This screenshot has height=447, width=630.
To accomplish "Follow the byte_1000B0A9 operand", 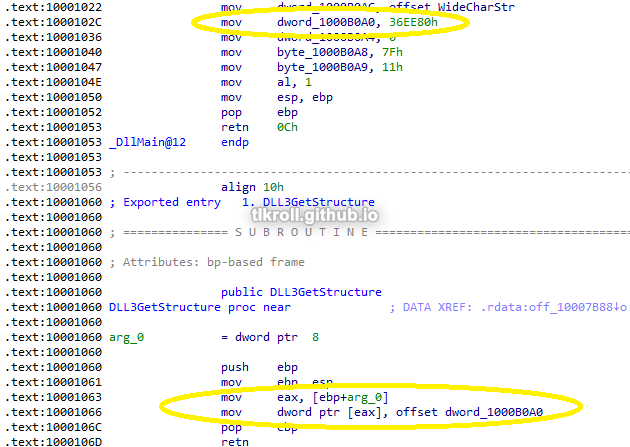I will pos(322,67).
